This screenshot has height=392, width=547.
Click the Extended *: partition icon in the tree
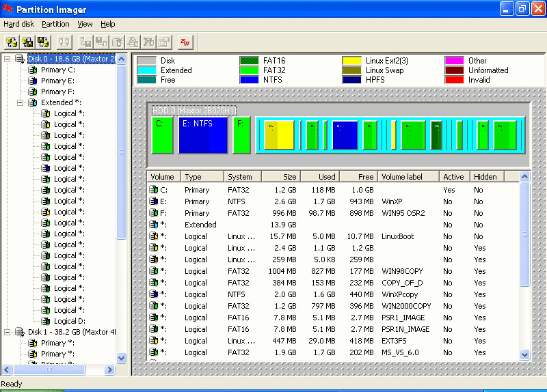(x=33, y=102)
